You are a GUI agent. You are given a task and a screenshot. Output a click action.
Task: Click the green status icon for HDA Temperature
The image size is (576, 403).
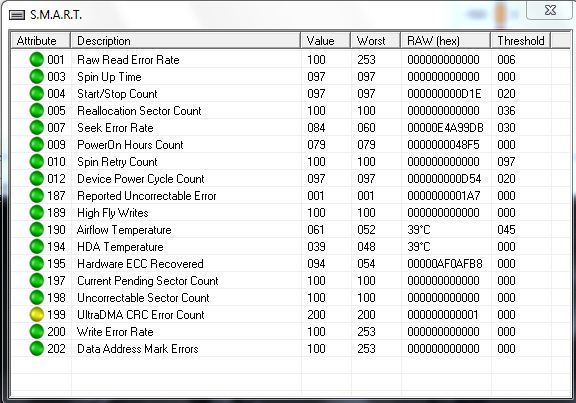coord(36,247)
